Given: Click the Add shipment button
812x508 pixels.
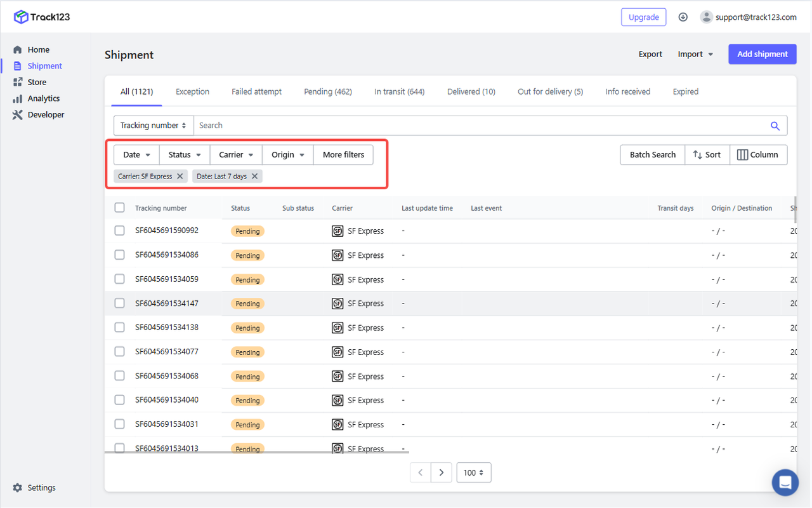Looking at the screenshot, I should (x=762, y=54).
